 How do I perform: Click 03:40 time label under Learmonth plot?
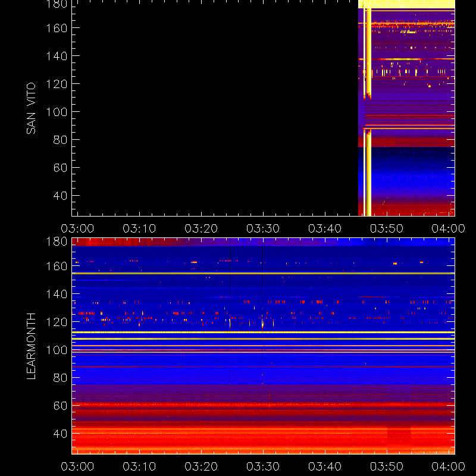(325, 466)
